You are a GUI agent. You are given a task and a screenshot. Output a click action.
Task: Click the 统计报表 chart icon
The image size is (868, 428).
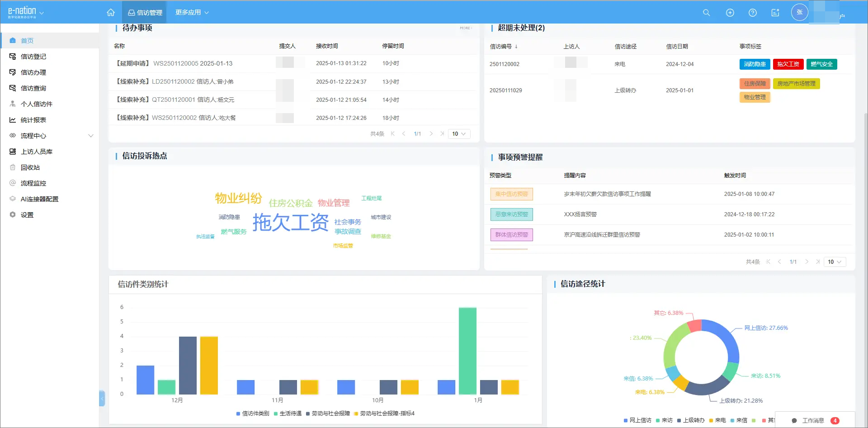[x=13, y=120]
